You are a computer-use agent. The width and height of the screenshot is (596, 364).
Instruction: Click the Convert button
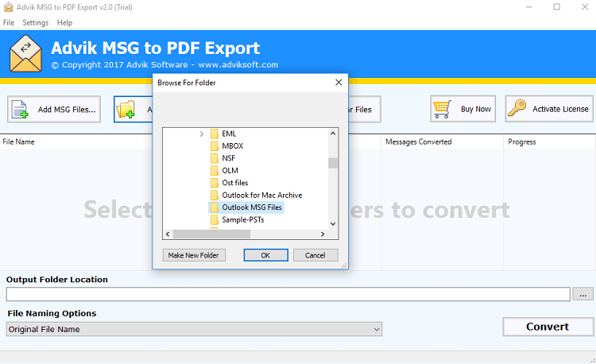coord(548,327)
